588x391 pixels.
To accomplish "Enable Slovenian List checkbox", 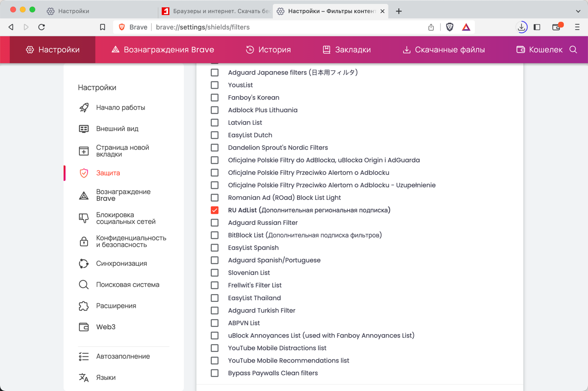I will (x=215, y=273).
